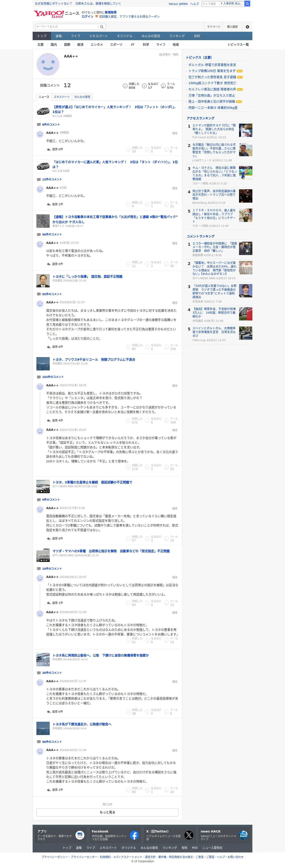Click the shopping cart coupon icon

tap(97, 16)
